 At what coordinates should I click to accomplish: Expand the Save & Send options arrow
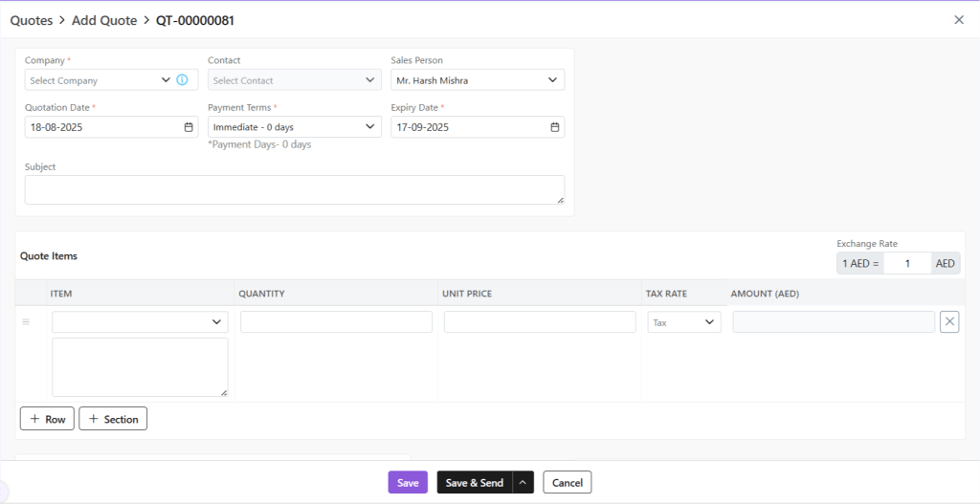(523, 483)
